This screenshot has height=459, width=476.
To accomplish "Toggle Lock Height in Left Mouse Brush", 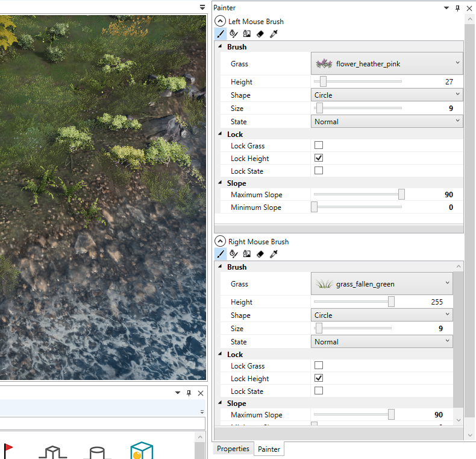I will [319, 158].
